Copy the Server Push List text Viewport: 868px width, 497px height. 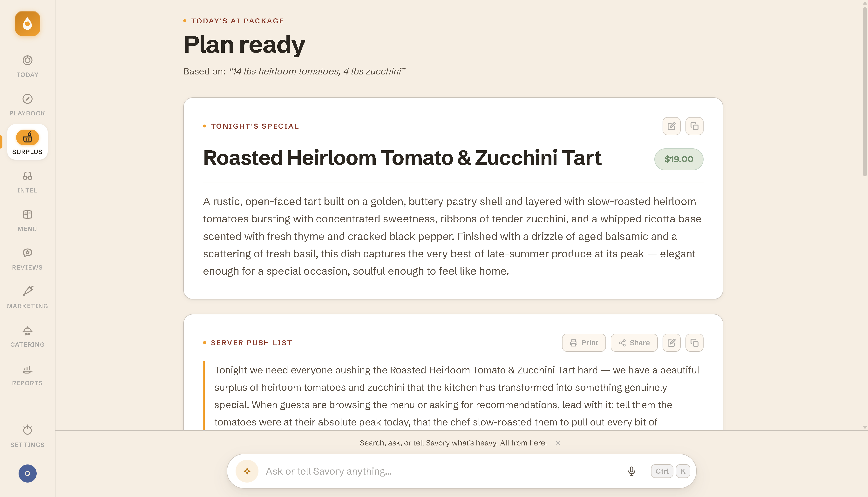[x=694, y=342]
